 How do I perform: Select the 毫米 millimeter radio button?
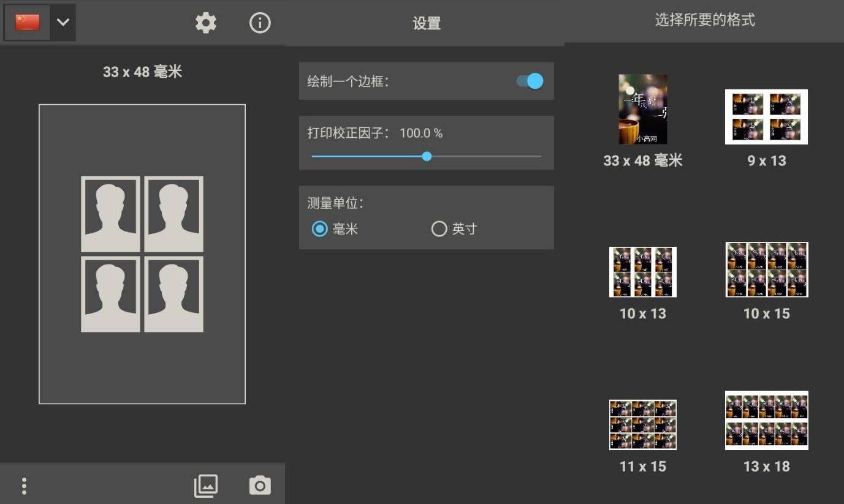tap(319, 229)
